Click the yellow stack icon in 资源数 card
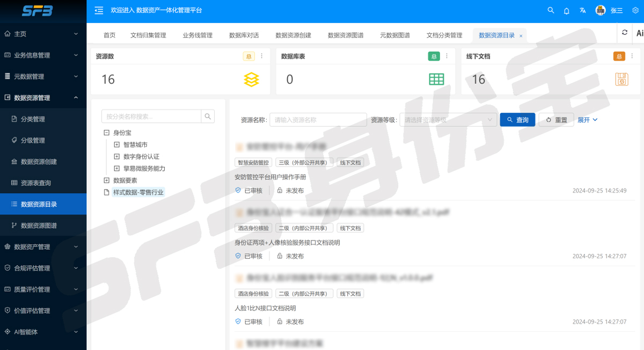 [x=251, y=79]
